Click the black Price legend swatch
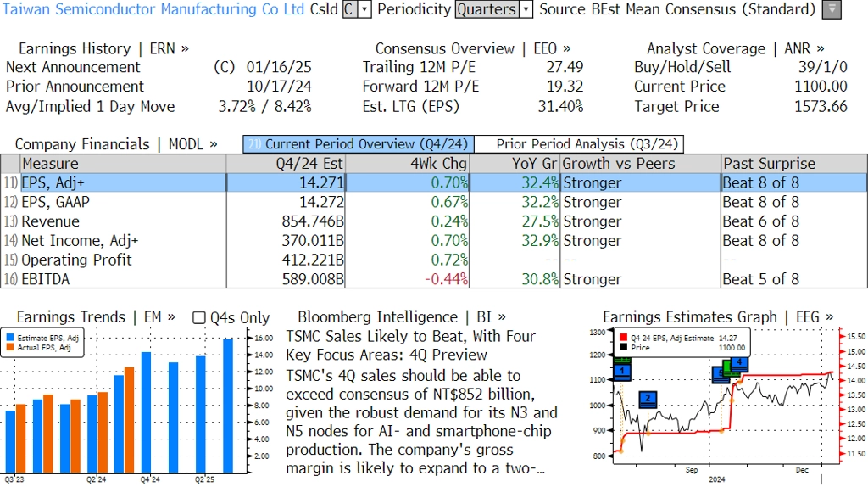 coord(623,347)
